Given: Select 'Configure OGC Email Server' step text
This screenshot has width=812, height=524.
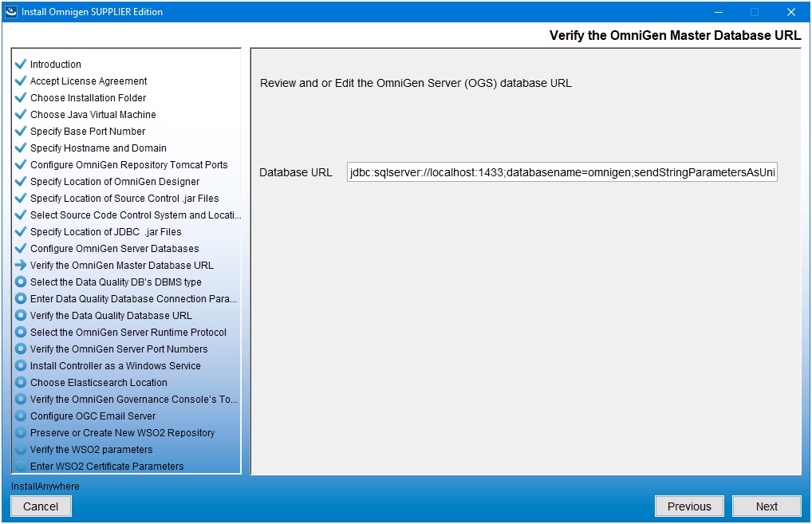Looking at the screenshot, I should tap(93, 416).
